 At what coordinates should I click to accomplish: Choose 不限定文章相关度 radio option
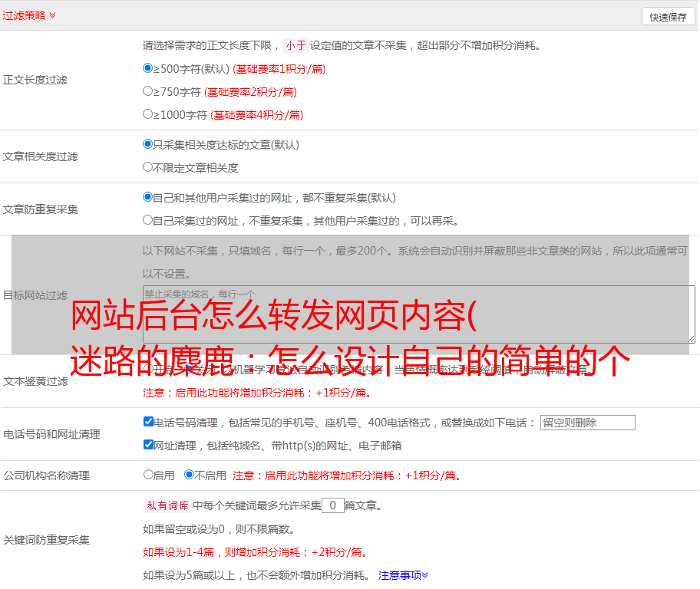[x=148, y=167]
